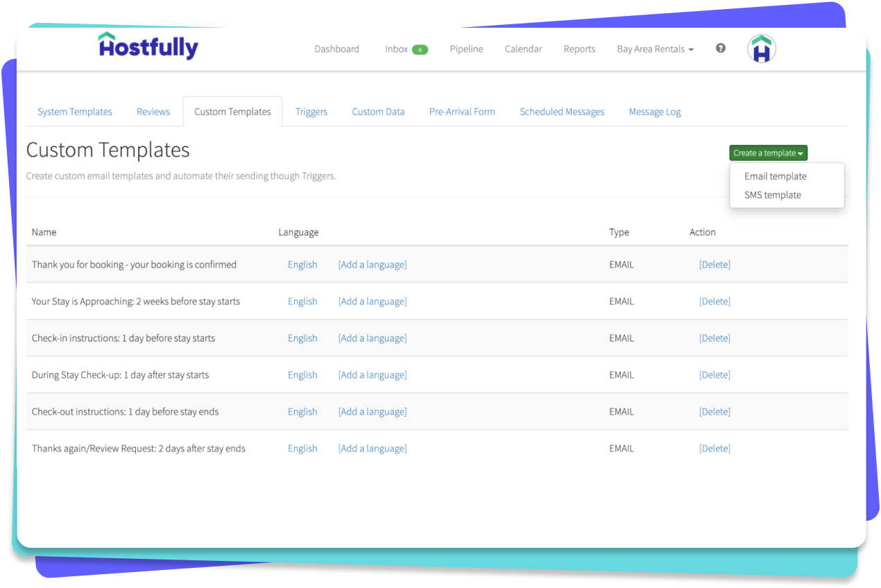Screen dimensions: 881x588
Task: Choose SMS template from the menu
Action: (x=772, y=195)
